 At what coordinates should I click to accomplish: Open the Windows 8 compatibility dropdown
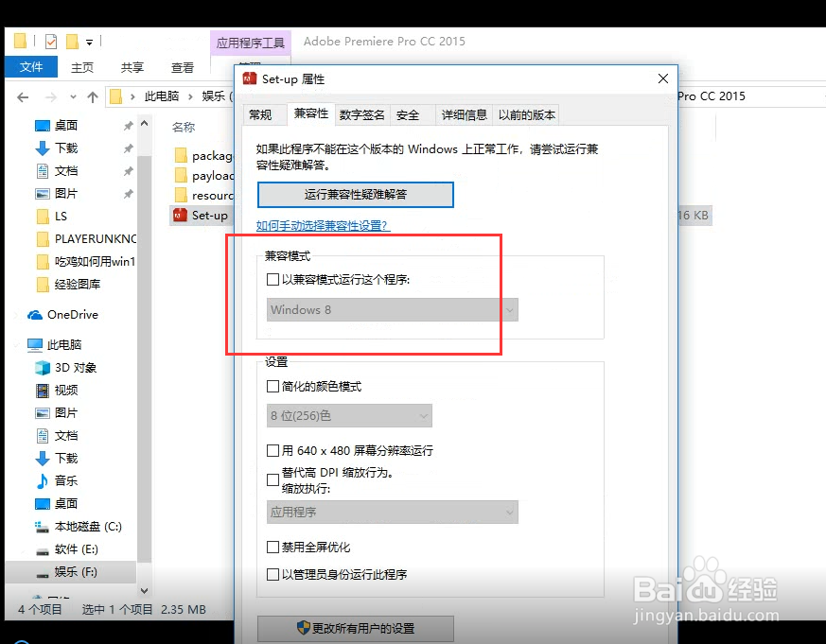pos(393,309)
